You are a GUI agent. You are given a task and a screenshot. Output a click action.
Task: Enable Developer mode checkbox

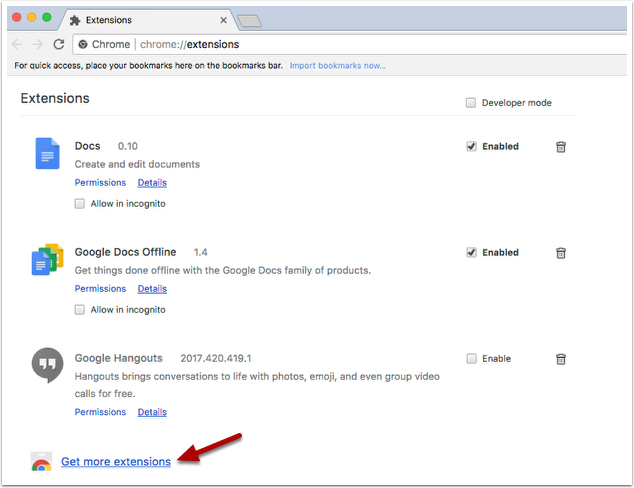tap(471, 103)
